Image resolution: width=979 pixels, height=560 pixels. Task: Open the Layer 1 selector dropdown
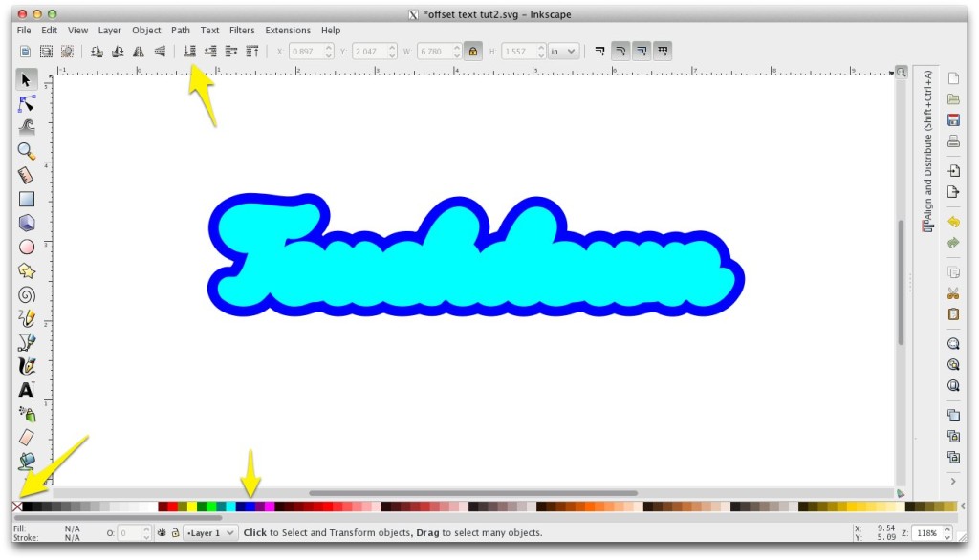pos(209,532)
